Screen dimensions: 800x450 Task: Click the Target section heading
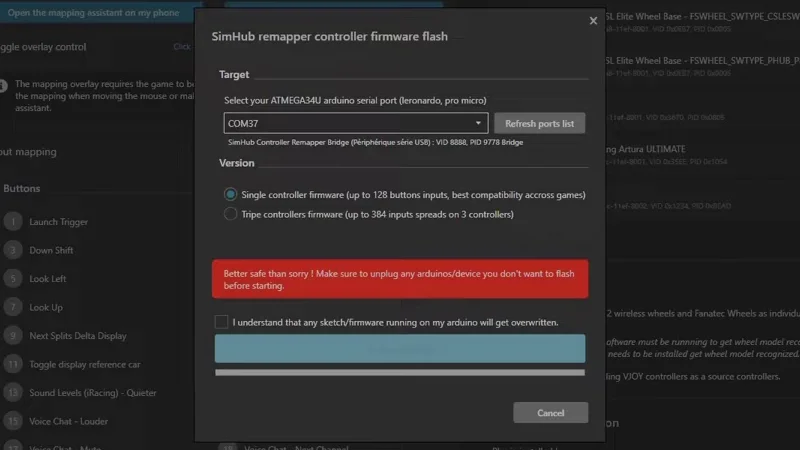234,74
